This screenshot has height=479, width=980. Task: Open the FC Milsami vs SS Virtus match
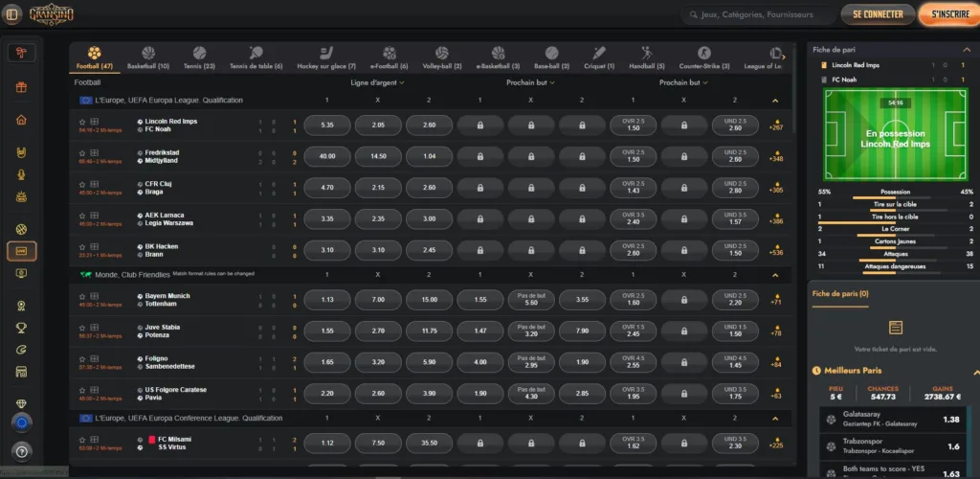[175, 444]
